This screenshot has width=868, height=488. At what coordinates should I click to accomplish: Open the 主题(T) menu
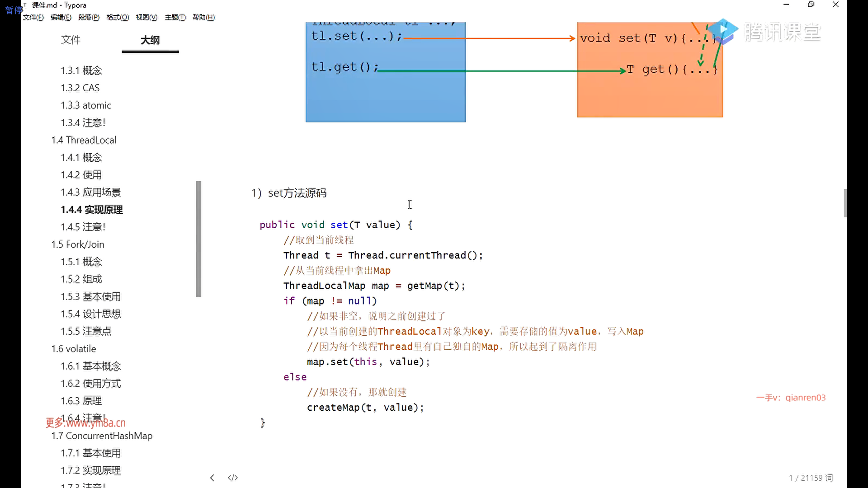point(175,17)
